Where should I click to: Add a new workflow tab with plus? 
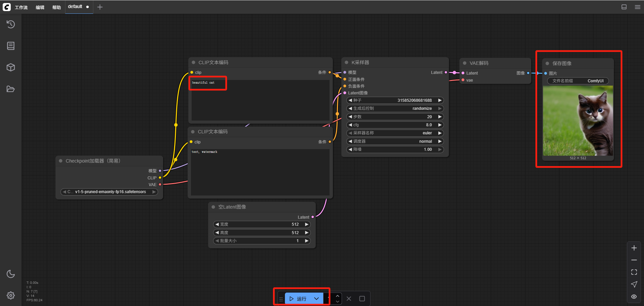click(x=100, y=7)
